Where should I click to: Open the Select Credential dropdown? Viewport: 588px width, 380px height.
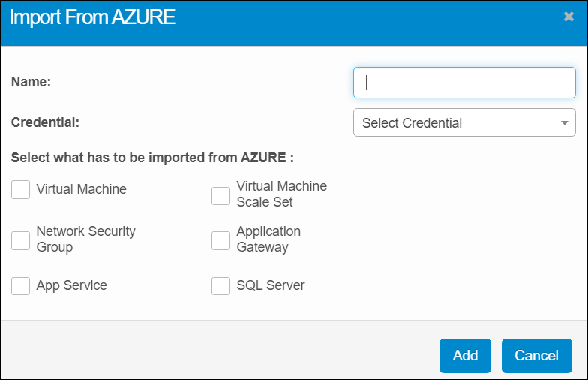457,122
